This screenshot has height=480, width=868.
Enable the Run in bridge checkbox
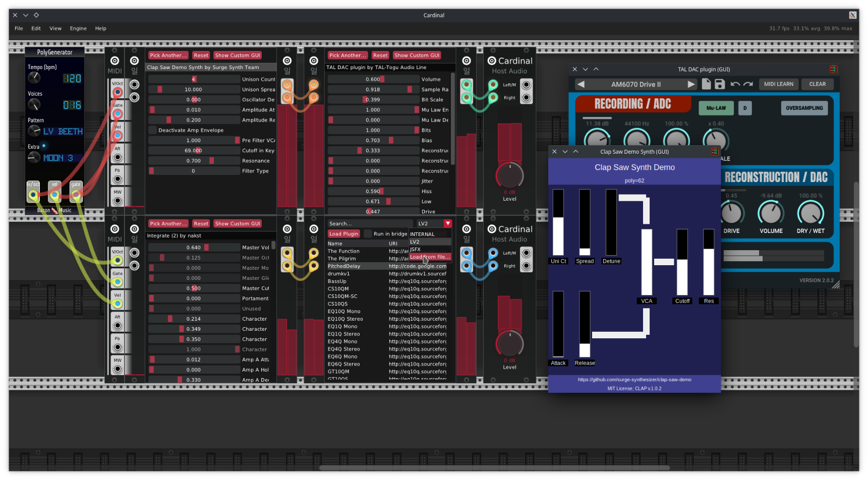(368, 233)
